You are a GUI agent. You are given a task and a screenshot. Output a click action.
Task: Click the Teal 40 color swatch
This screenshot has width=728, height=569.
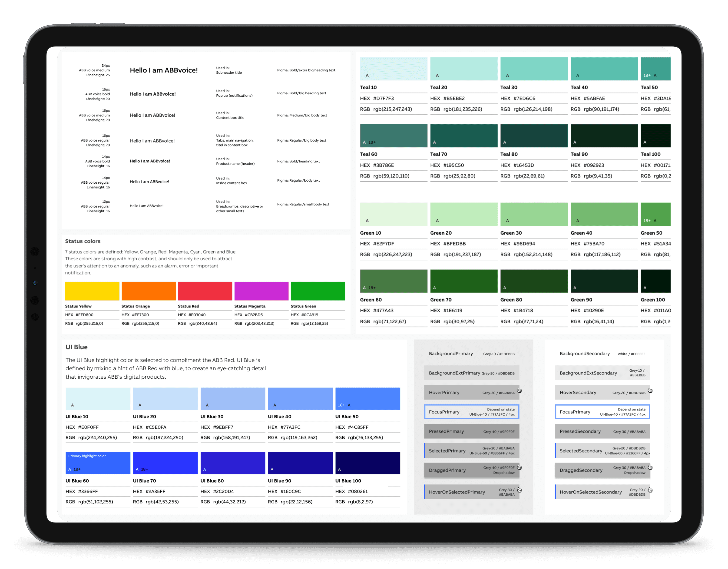[604, 69]
